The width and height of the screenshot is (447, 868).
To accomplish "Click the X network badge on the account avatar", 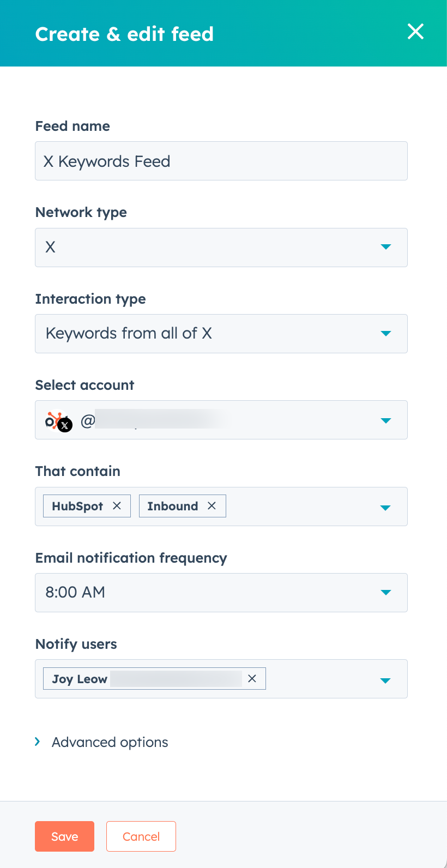I will pyautogui.click(x=65, y=426).
